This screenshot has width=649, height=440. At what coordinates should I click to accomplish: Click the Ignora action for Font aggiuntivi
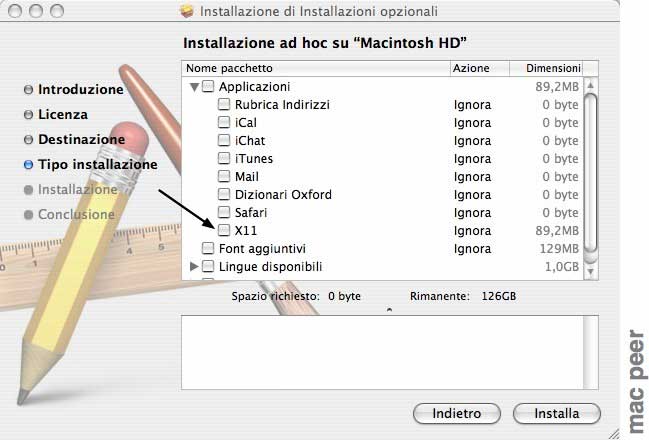472,248
